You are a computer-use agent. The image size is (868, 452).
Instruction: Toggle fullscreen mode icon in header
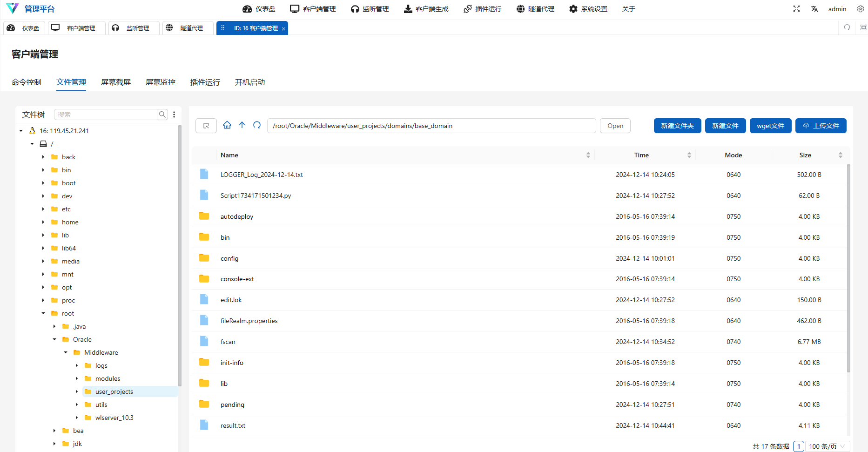coord(796,9)
